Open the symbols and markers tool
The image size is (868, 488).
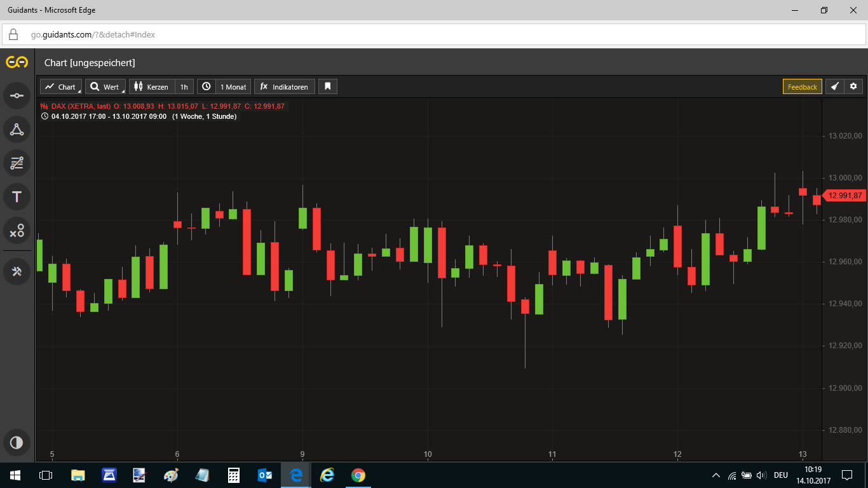(17, 230)
